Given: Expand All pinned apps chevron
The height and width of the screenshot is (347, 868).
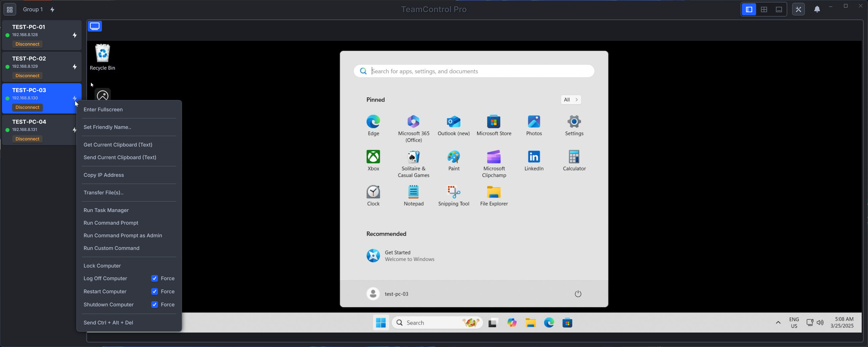Looking at the screenshot, I should coord(571,100).
